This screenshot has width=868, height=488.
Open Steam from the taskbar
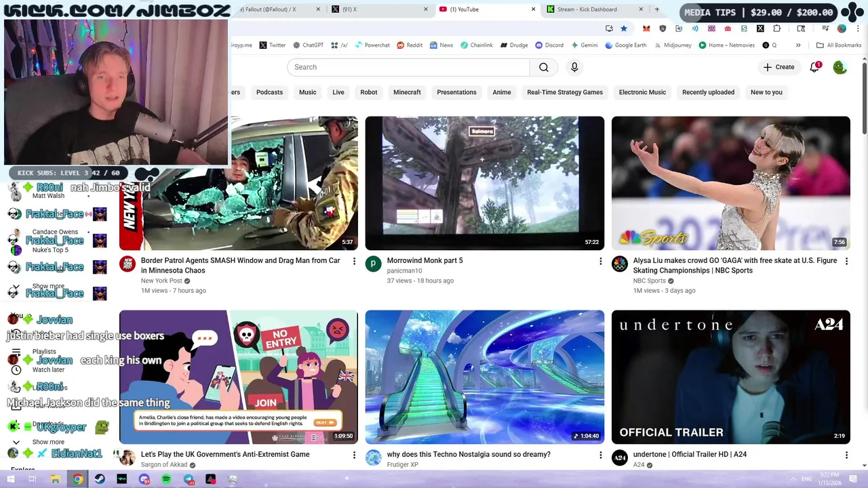[100, 479]
